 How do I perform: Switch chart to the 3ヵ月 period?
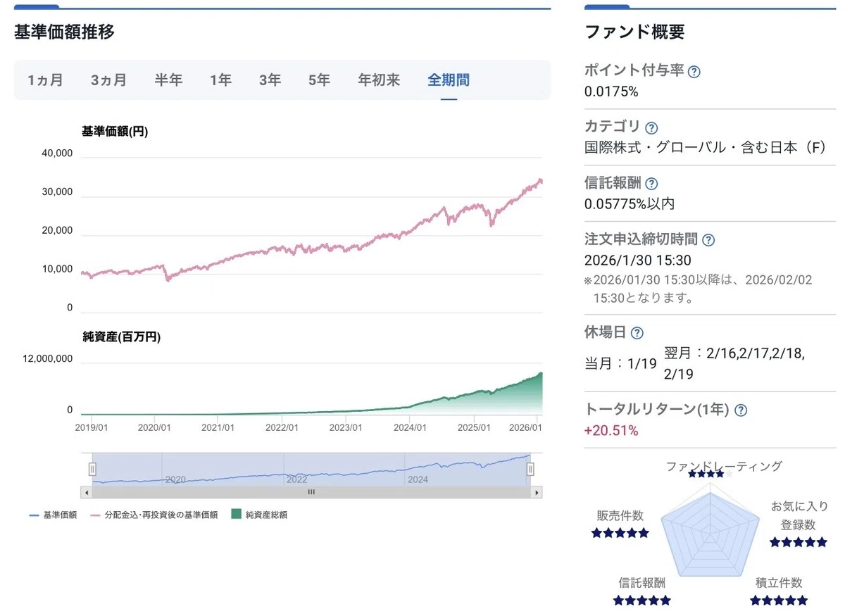pos(109,80)
